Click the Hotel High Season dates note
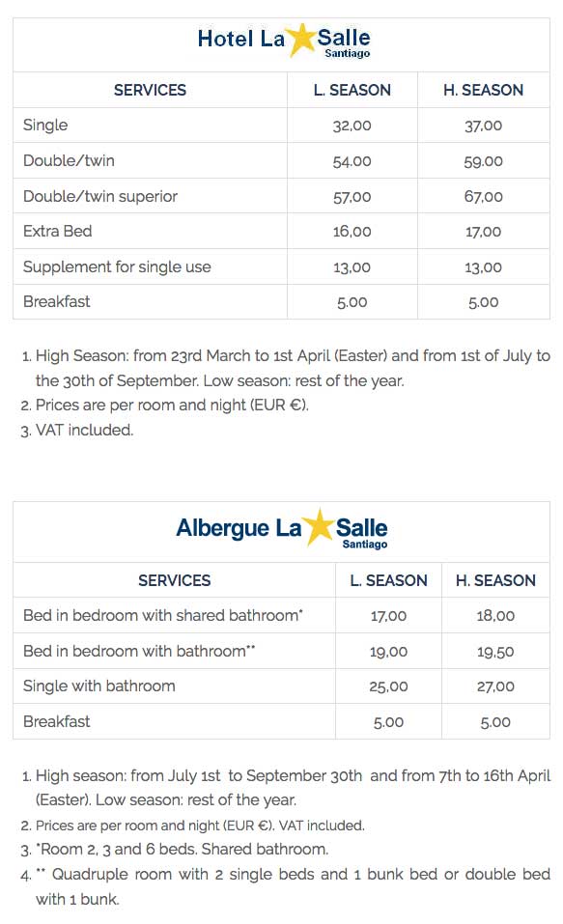Viewport: 563px width, 924px height. click(287, 368)
